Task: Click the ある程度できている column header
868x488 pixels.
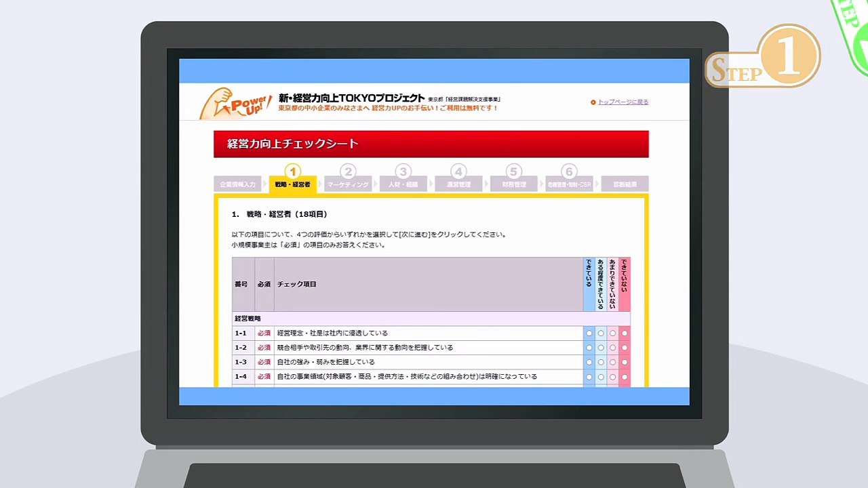Action: click(x=601, y=285)
